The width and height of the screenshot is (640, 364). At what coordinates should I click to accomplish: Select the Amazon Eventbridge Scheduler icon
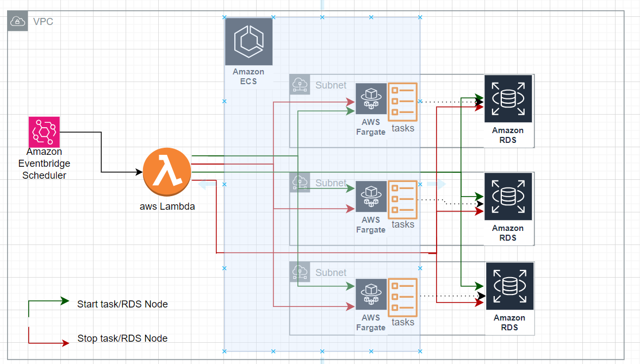pos(44,131)
